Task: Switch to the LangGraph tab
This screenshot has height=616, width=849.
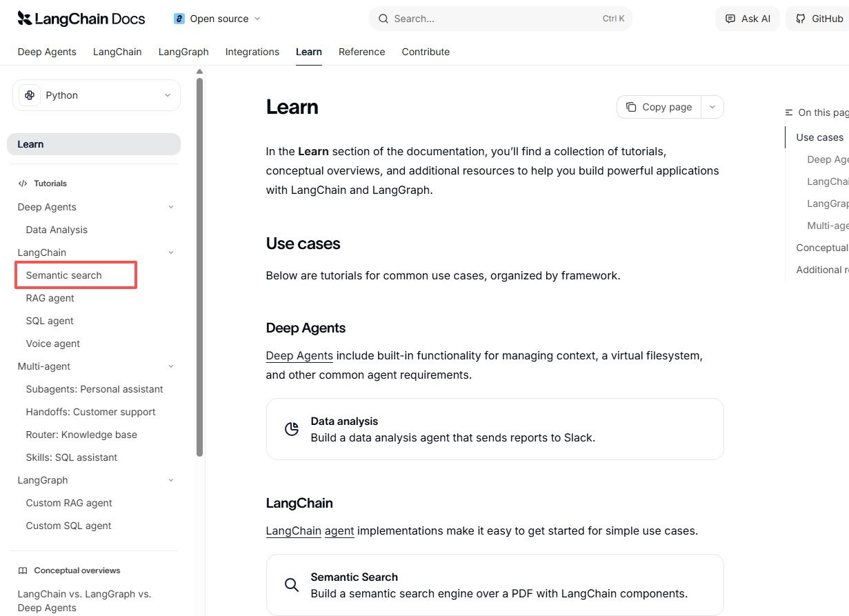Action: click(x=183, y=52)
